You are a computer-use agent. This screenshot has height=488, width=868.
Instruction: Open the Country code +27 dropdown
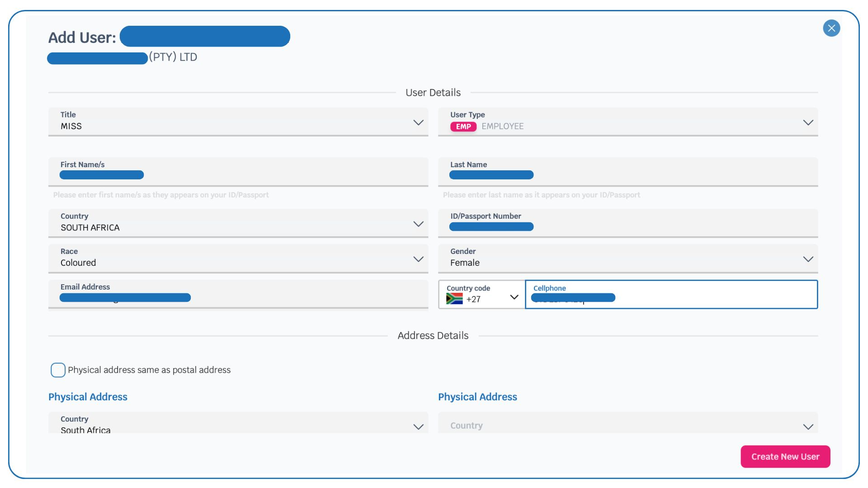(514, 297)
